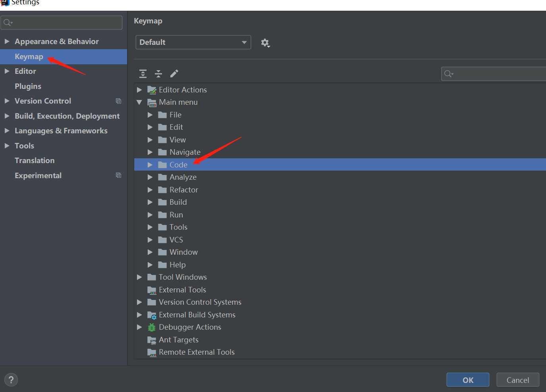Expand the Navigate folder arrow
Image resolution: width=546 pixels, height=392 pixels.
tap(150, 152)
